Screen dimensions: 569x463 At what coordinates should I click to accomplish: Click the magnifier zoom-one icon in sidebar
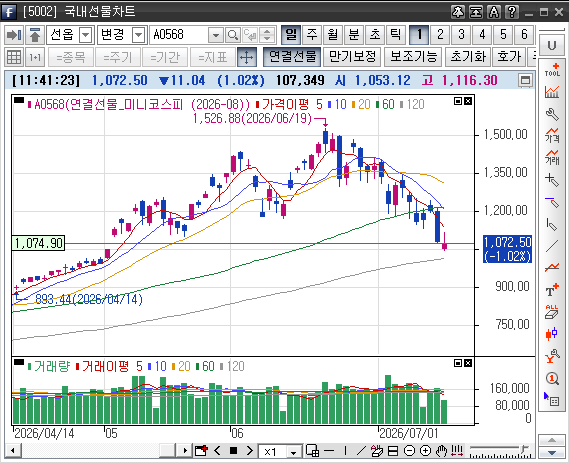[552, 379]
